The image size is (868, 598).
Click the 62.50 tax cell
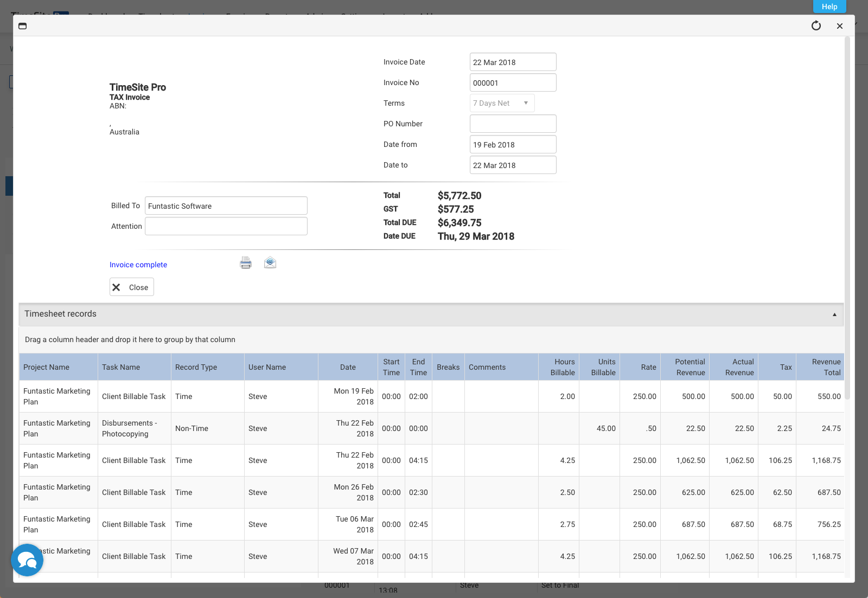pyautogui.click(x=777, y=492)
